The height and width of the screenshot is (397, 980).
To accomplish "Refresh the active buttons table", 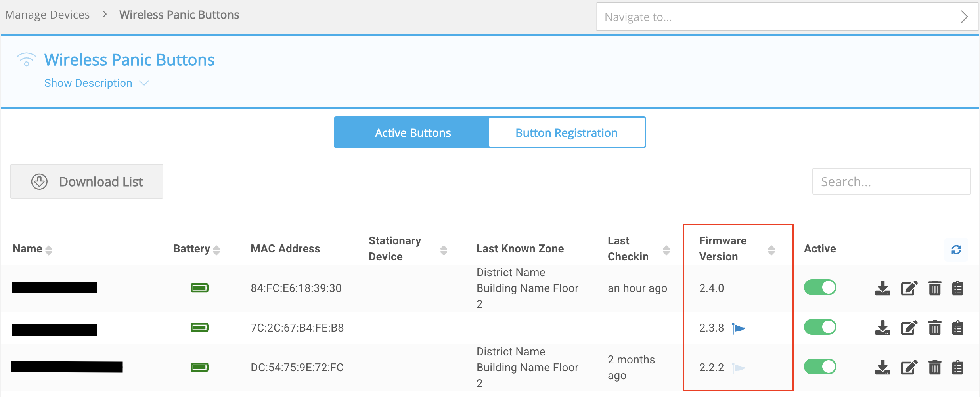I will pyautogui.click(x=956, y=250).
